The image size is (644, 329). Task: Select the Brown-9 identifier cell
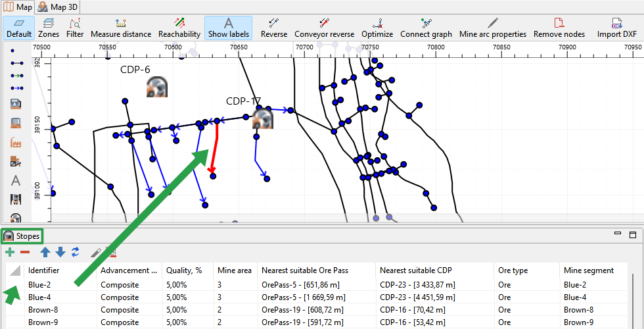click(60, 322)
